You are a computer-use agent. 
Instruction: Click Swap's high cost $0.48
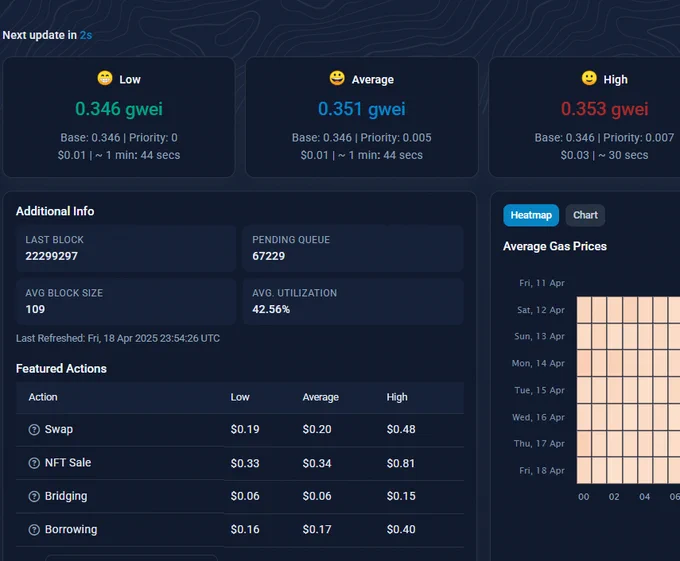click(401, 429)
